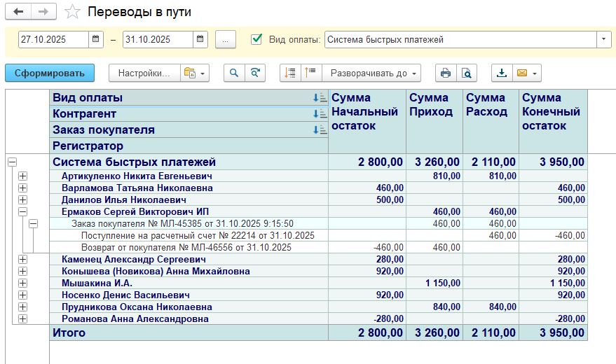The width and height of the screenshot is (616, 364).
Task: Uncheck the Вид оплаты filter checkbox
Action: click(256, 39)
